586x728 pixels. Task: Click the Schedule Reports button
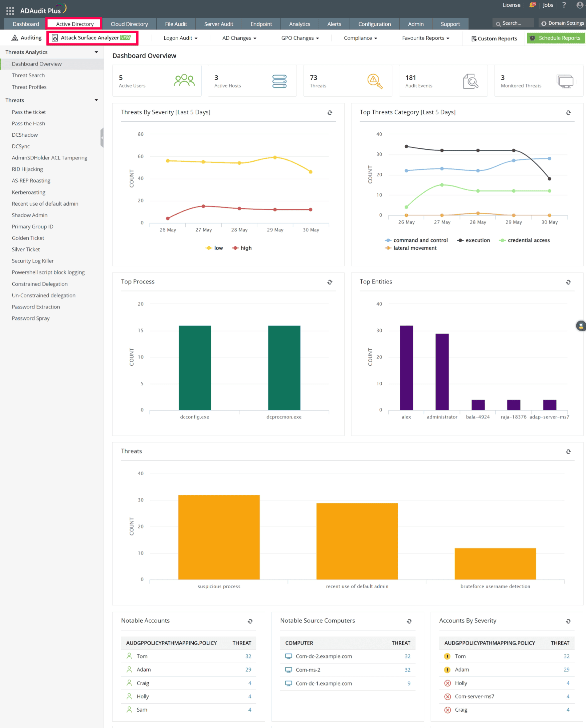tap(556, 38)
